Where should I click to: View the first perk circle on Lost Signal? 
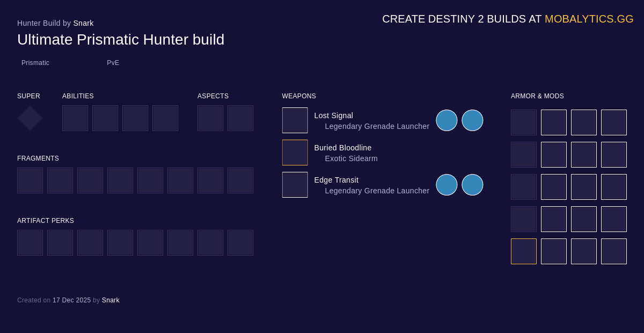point(447,120)
